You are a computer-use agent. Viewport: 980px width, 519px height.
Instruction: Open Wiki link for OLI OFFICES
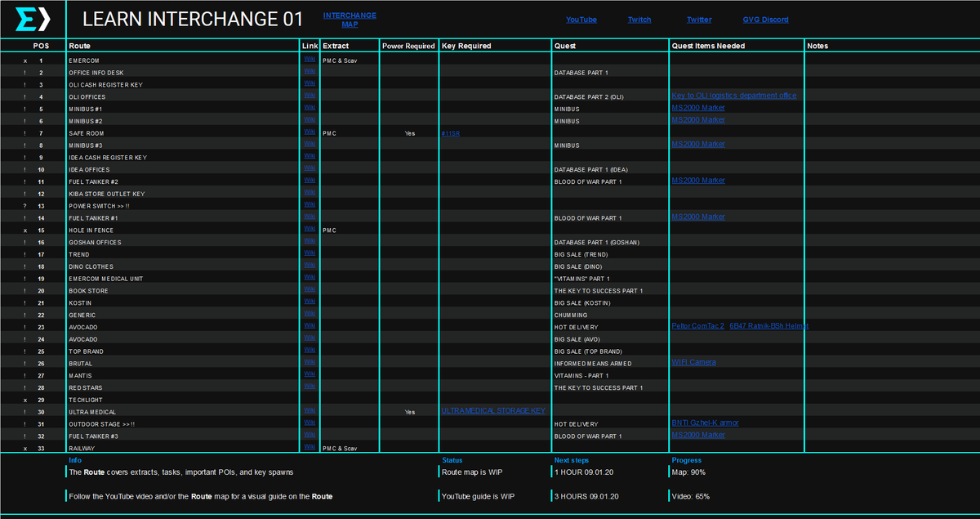(x=309, y=96)
